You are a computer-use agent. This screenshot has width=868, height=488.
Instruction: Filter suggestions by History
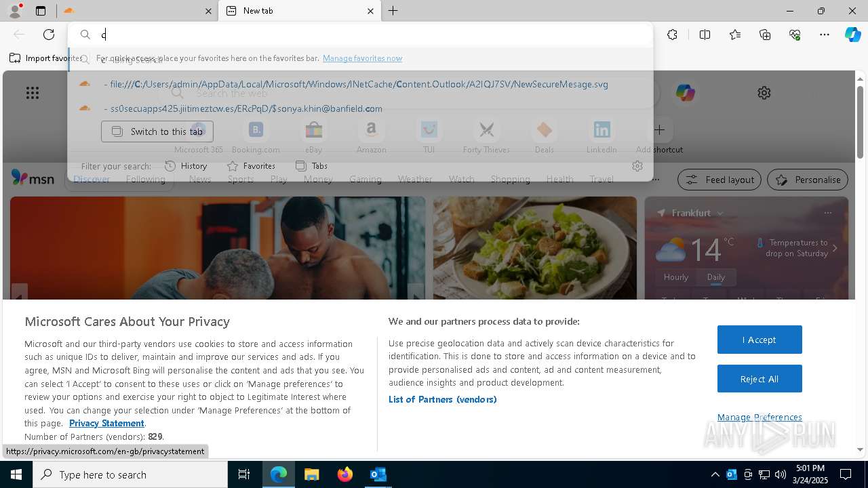(x=186, y=166)
